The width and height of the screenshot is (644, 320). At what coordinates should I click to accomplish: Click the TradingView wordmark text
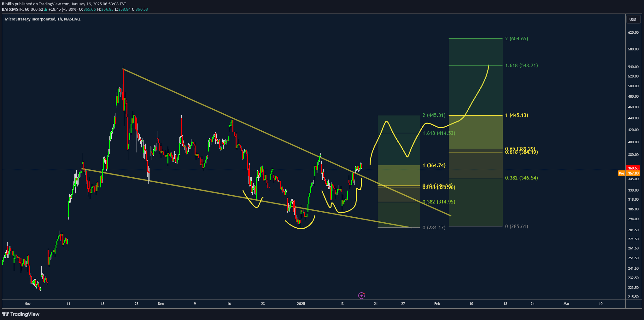pyautogui.click(x=25, y=314)
